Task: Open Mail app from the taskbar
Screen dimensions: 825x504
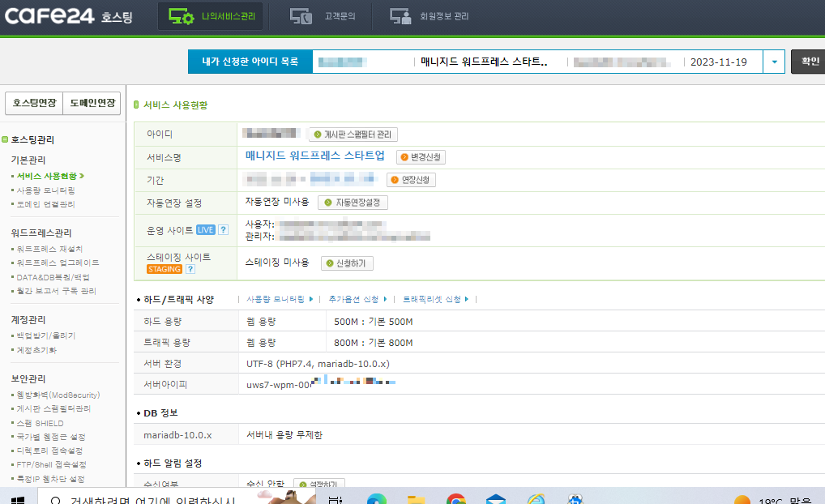Action: pos(496,499)
